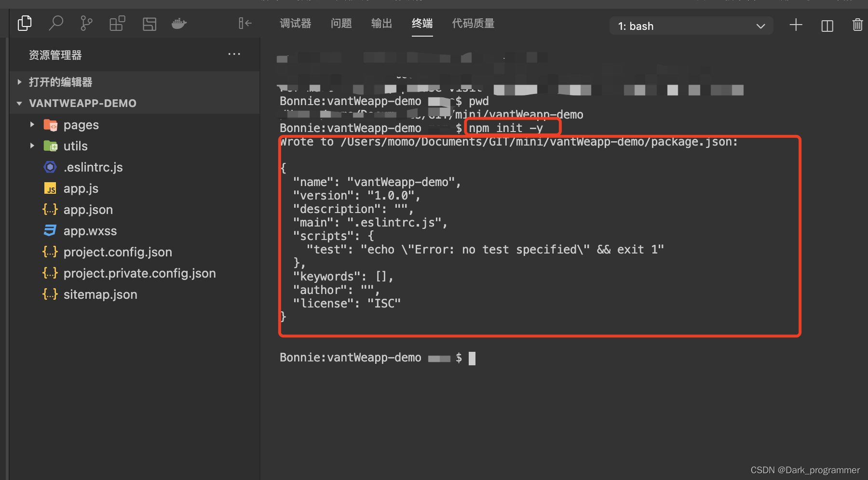This screenshot has width=868, height=480.
Task: Open the 代码质量 tab
Action: [473, 23]
